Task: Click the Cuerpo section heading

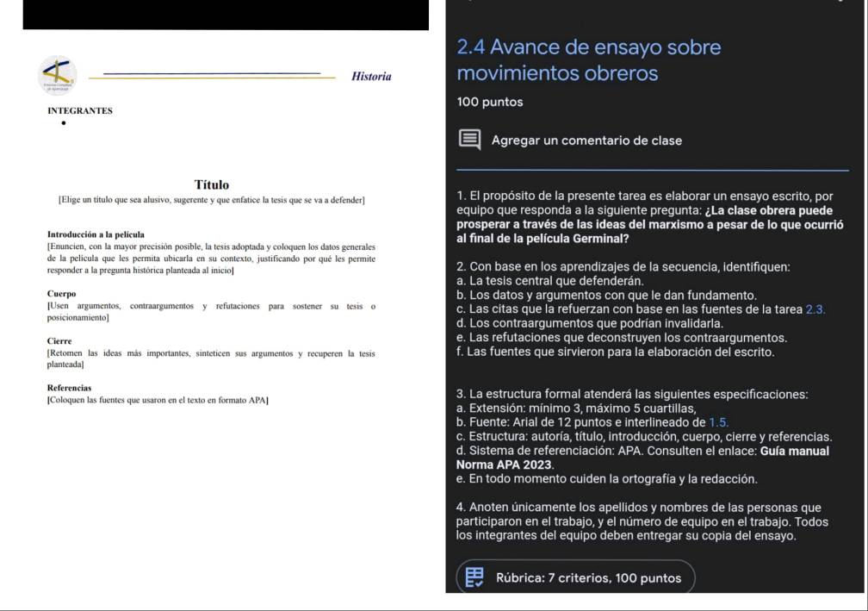Action: click(x=61, y=294)
